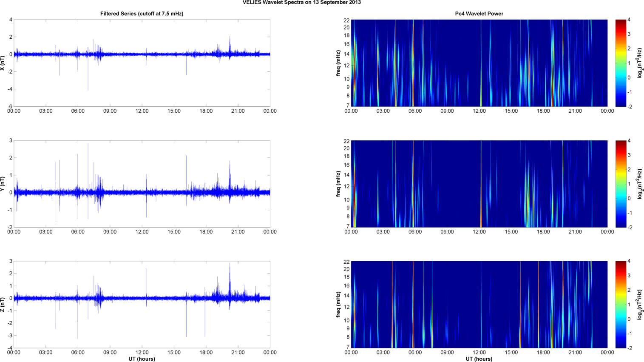Click the Pc4 Wavelet Power column heading
Screen dimensions: 644x362
tap(479, 14)
